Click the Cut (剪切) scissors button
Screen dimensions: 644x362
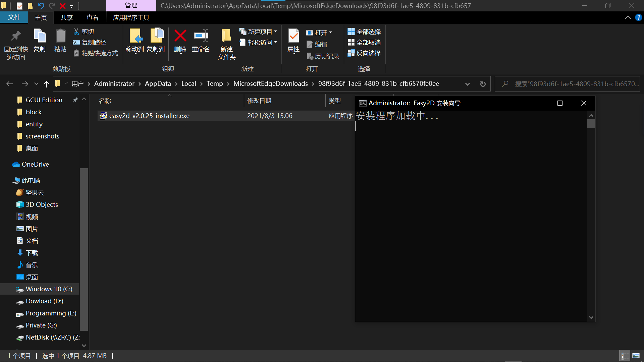pos(84,32)
